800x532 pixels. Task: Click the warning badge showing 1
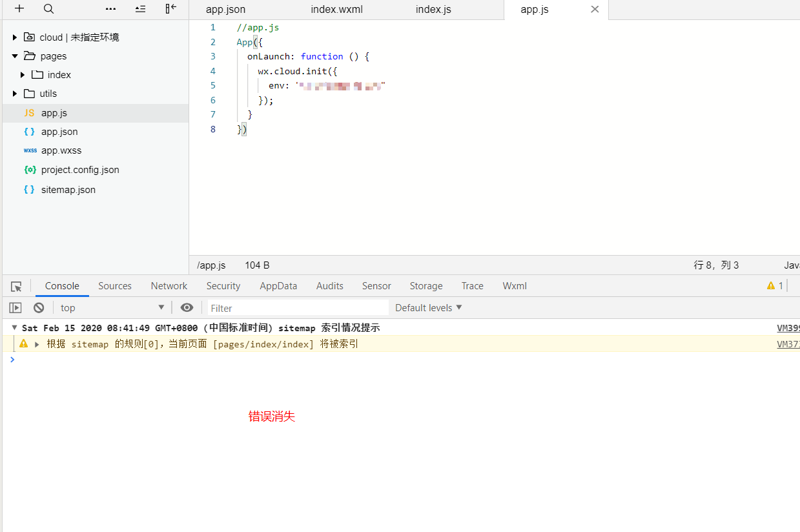click(x=774, y=285)
